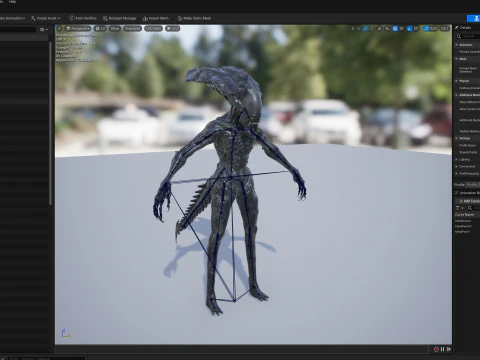Focus the skeleton tree search field
Image resolution: width=480 pixels, height=360 pixels.
pos(18,29)
